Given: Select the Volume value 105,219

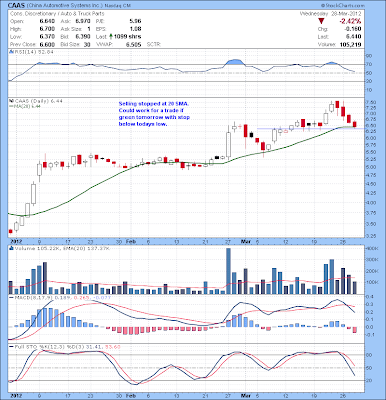Looking at the screenshot, I should coord(350,44).
